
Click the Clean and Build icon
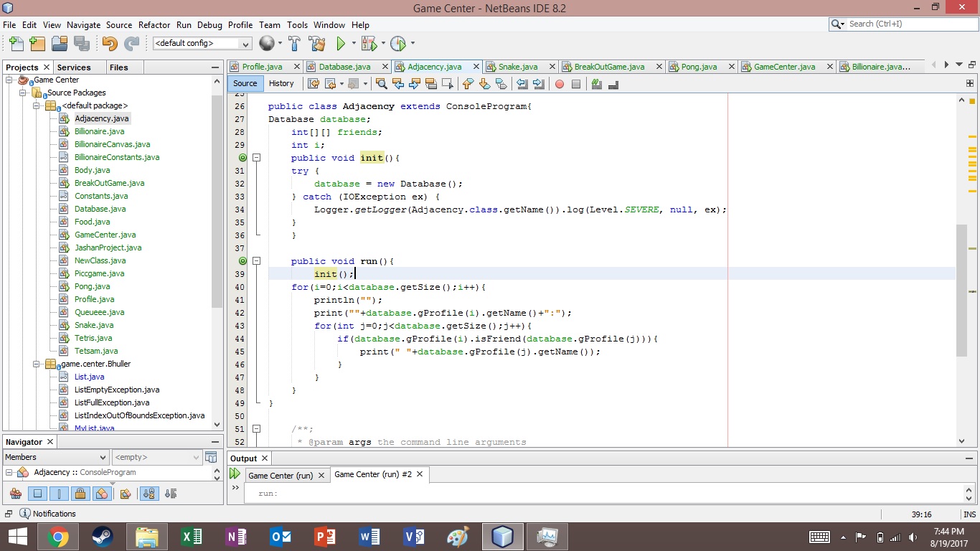316,43
